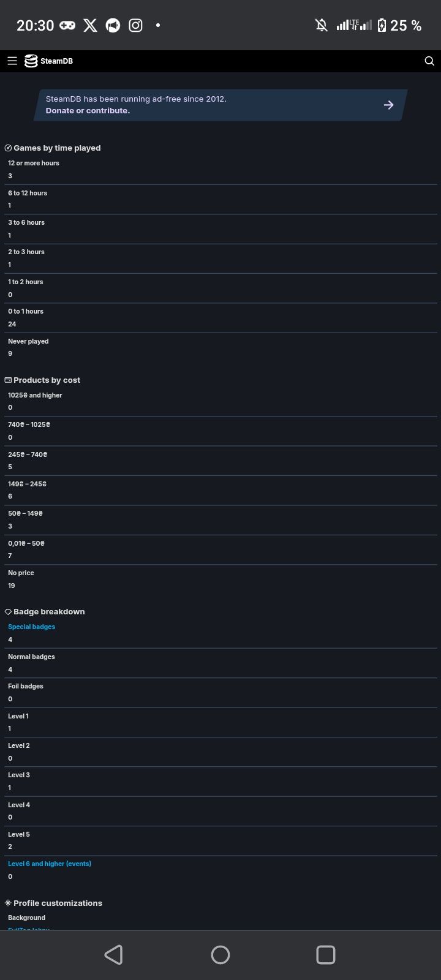Tap the battery percentage indicator
Screen dimensions: 441x980
405,25
